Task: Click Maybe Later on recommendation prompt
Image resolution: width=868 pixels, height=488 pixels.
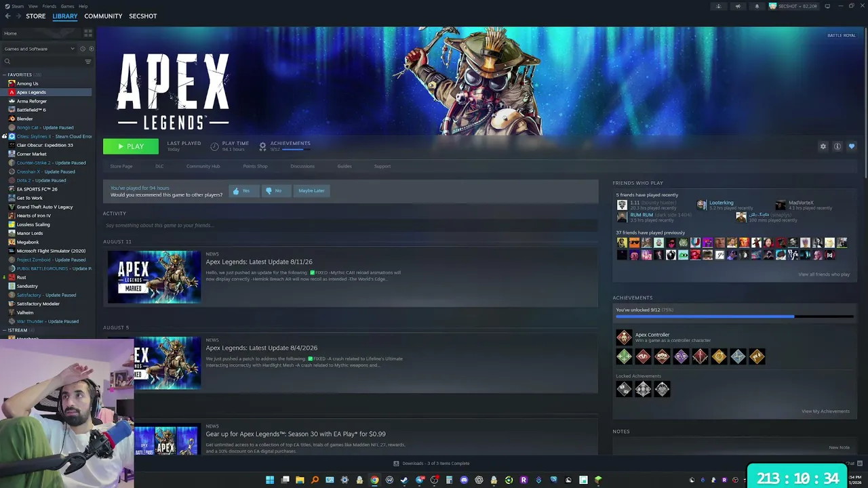Action: (x=312, y=191)
